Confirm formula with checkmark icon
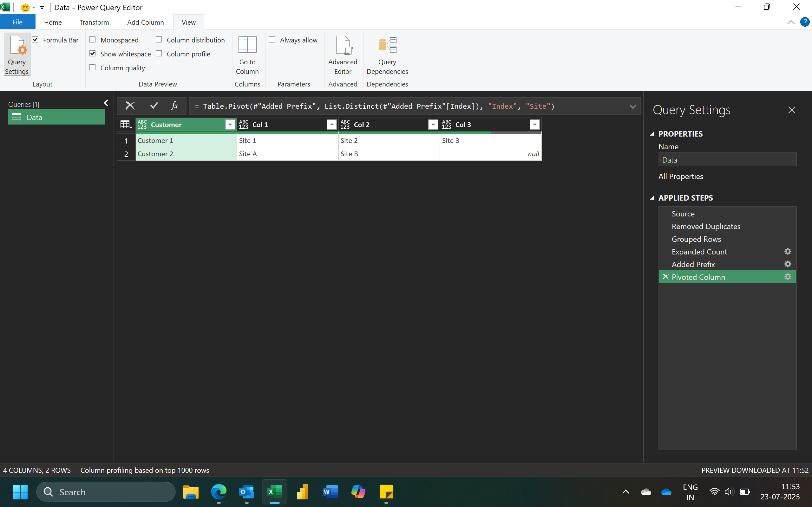Image resolution: width=812 pixels, height=507 pixels. [154, 106]
